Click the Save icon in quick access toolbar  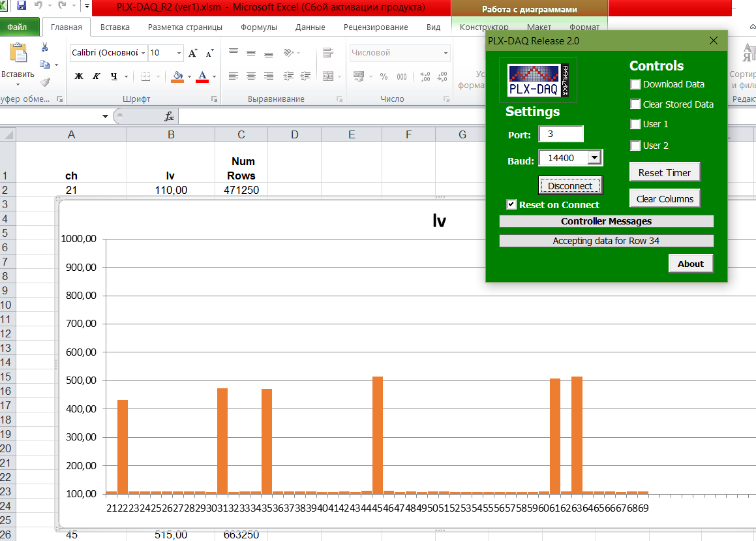click(x=22, y=6)
